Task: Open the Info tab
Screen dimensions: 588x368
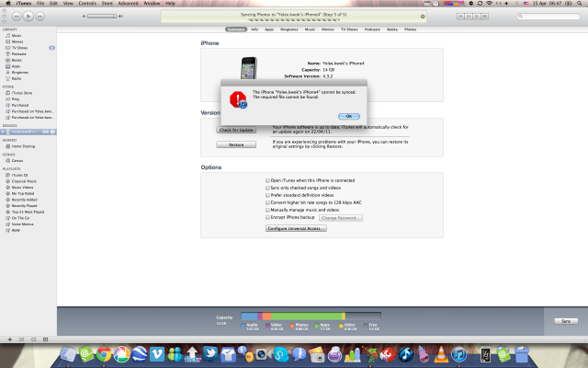Action: pos(254,29)
